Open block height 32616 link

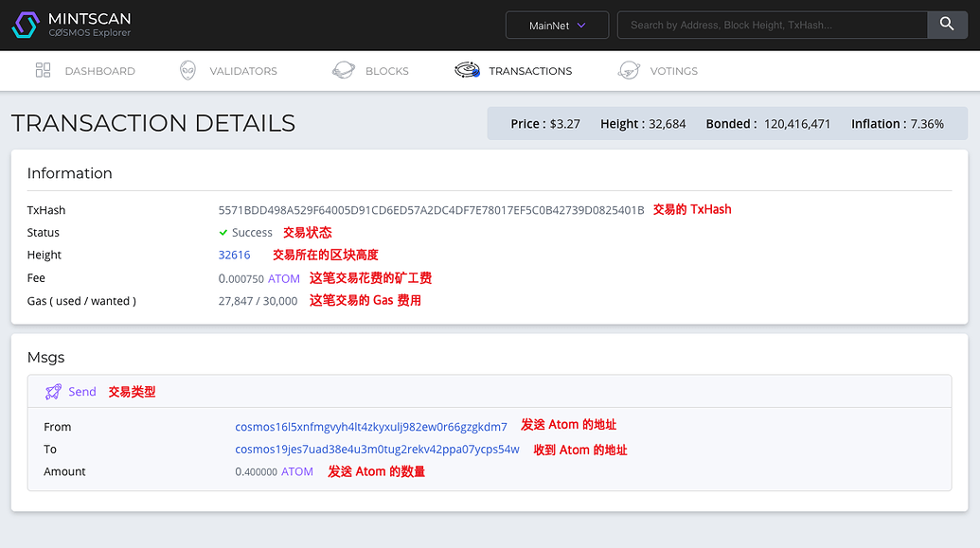coord(234,255)
